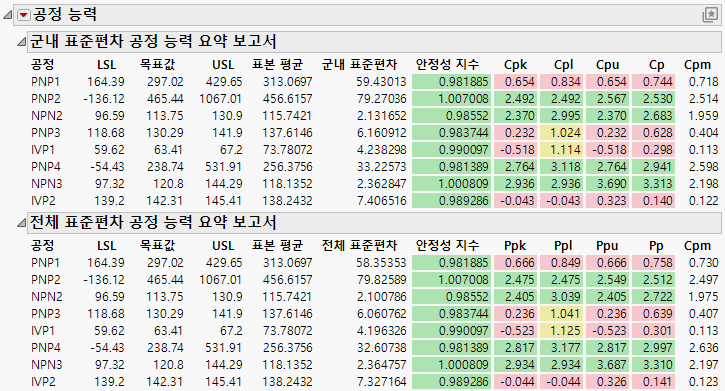Select overall sigma value 79.82589

point(381,280)
